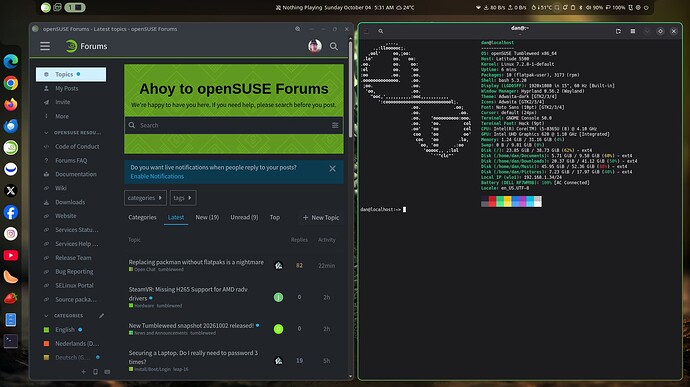
Task: Click the power icon in top bar
Action: (646, 7)
